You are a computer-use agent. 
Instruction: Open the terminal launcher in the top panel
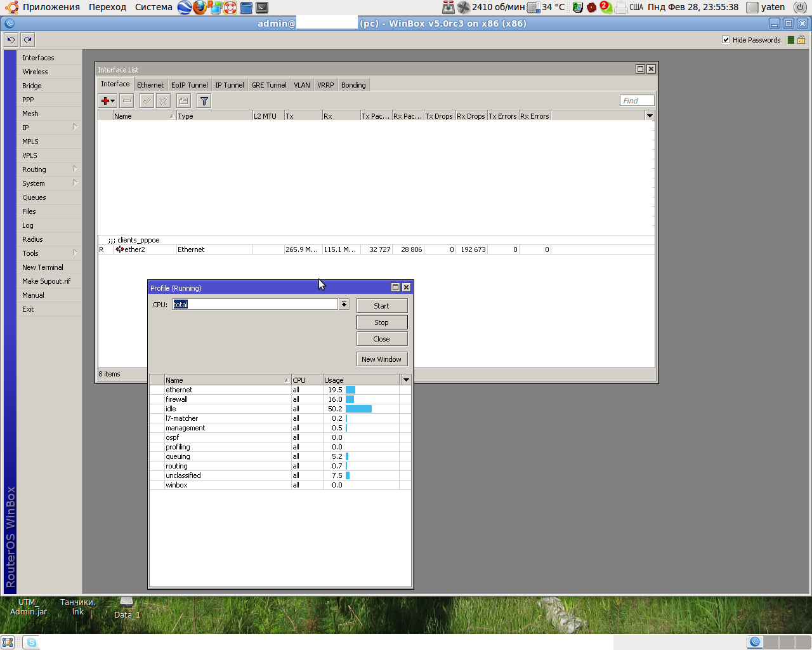click(262, 8)
